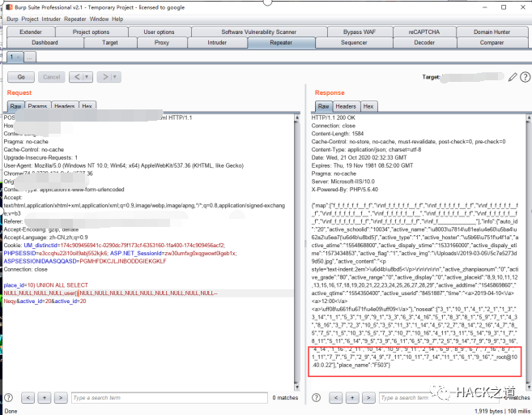
Task: Close Repeater tab 1
Action: pyautogui.click(x=19, y=57)
